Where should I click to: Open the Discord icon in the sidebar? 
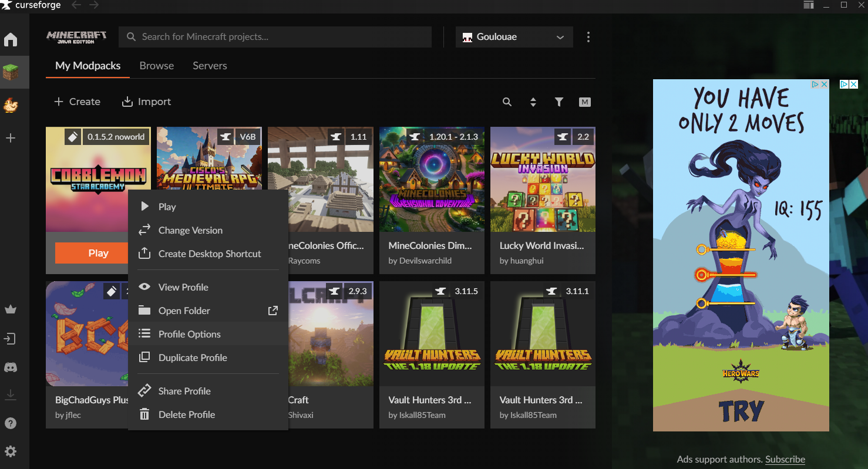pos(11,367)
